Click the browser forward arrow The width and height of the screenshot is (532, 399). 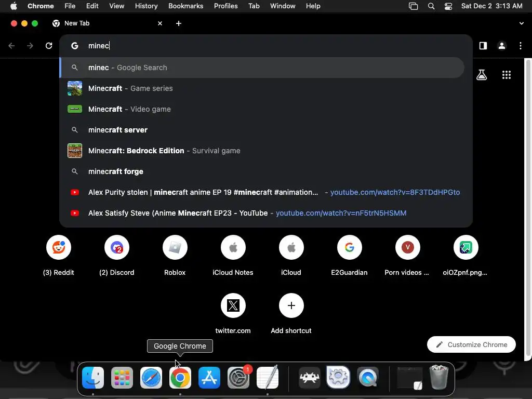(x=30, y=46)
